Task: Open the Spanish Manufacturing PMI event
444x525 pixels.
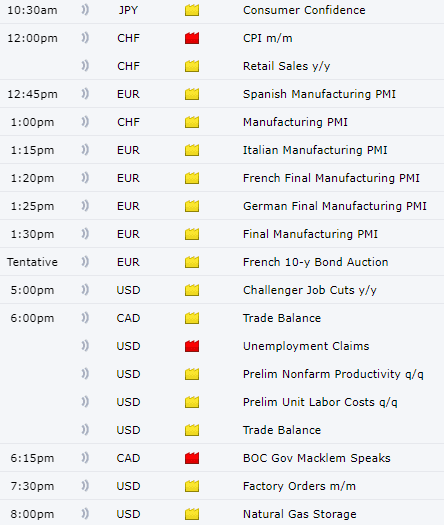Action: pos(319,94)
